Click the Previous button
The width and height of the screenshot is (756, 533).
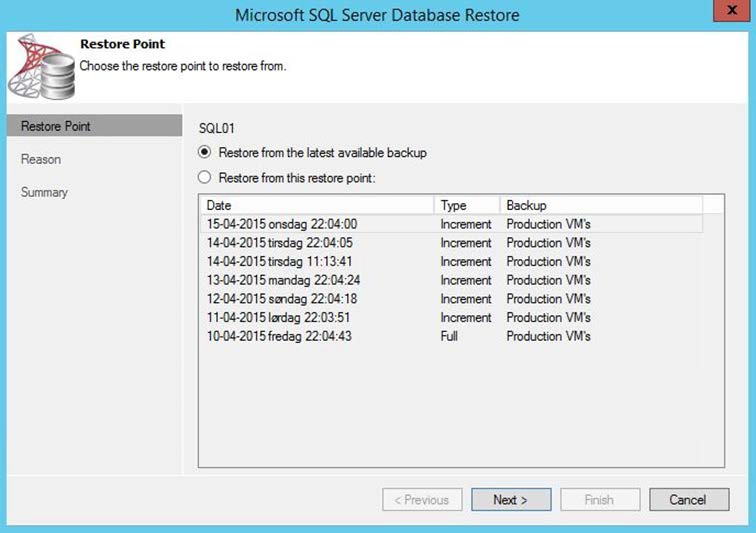point(422,499)
